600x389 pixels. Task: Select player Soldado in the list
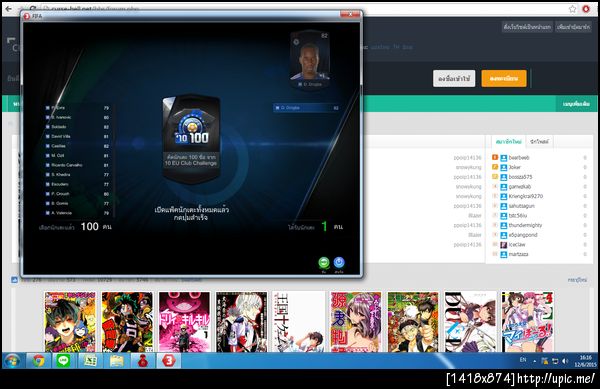tap(77, 127)
